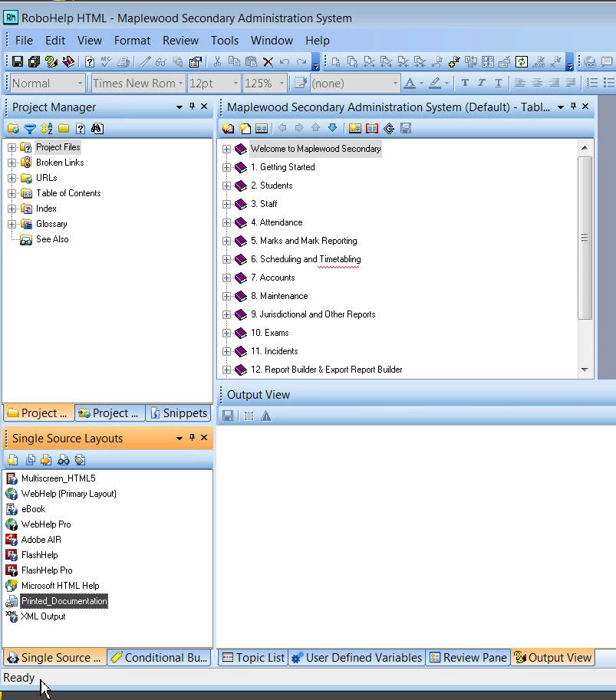The width and height of the screenshot is (616, 700).
Task: Click the move up arrow in TOC toolbar
Action: pyautogui.click(x=315, y=128)
